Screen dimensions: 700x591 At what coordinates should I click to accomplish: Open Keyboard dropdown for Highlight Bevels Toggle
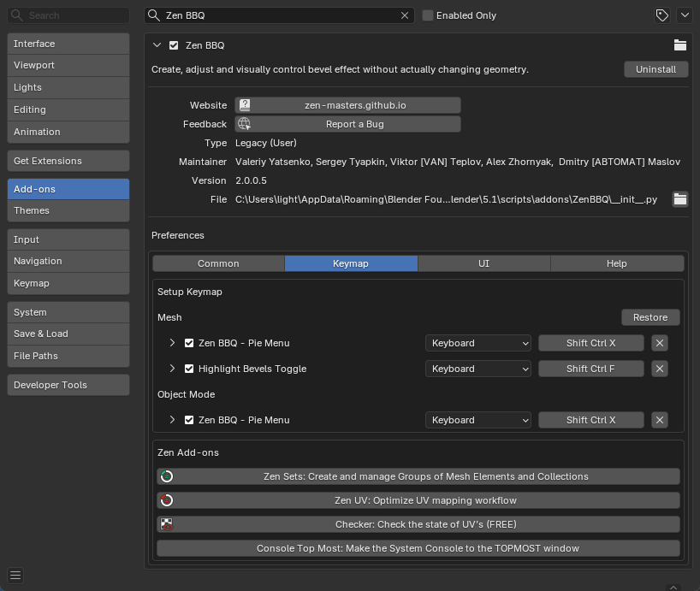(x=478, y=369)
